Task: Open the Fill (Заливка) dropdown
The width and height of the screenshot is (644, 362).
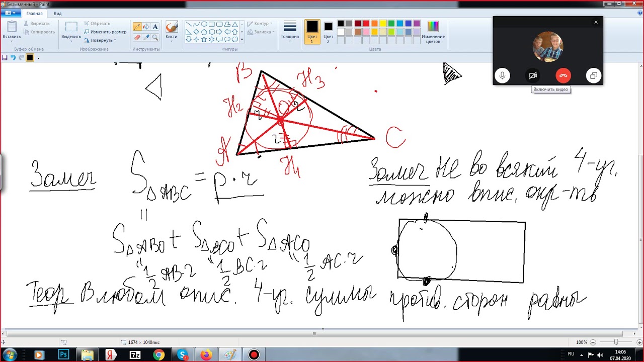Action: point(260,32)
